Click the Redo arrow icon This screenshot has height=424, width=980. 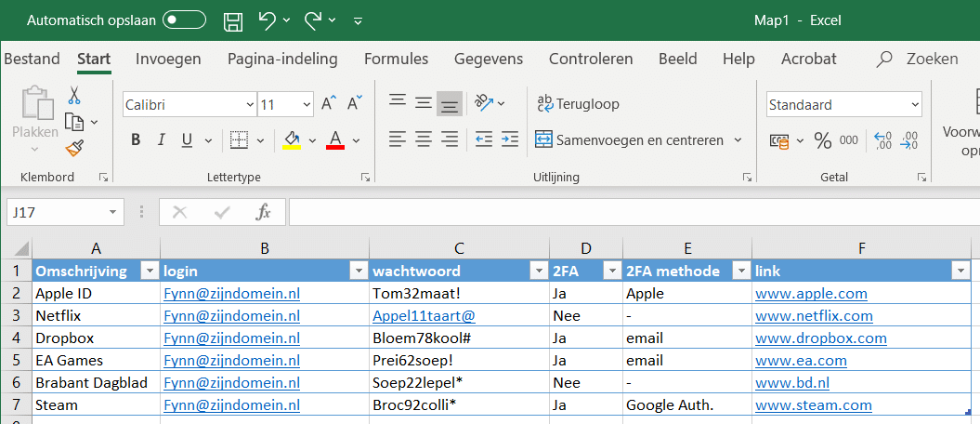pyautogui.click(x=313, y=20)
